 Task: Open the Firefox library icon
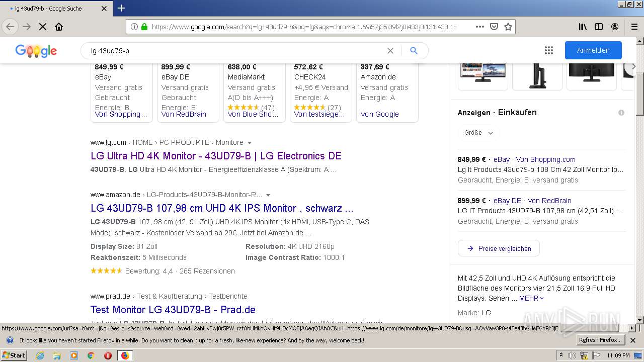coord(583,27)
